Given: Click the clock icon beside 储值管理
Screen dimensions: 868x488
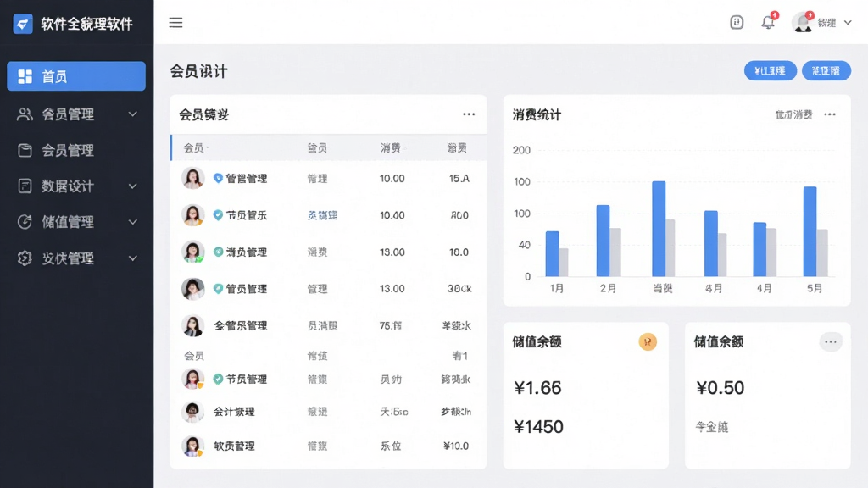Looking at the screenshot, I should point(25,222).
